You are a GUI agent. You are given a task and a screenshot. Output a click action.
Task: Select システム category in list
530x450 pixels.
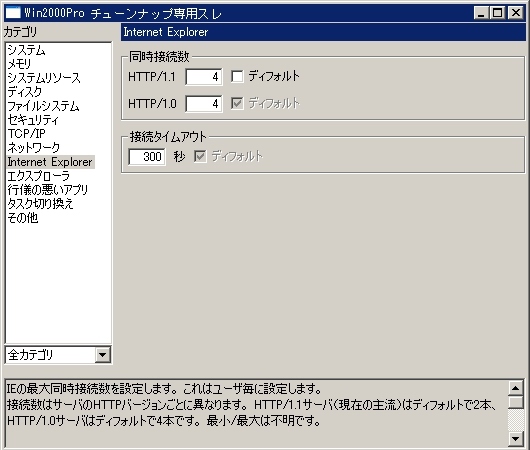click(x=26, y=50)
